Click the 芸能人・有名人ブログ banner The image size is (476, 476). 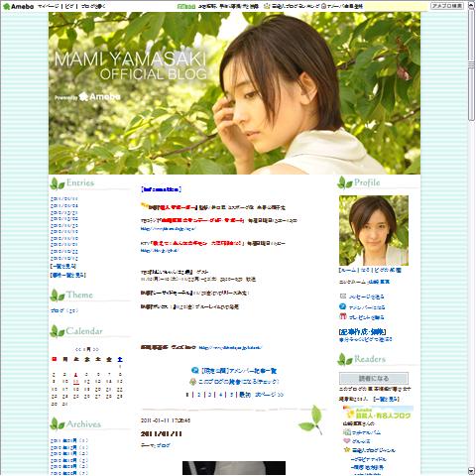(x=378, y=413)
